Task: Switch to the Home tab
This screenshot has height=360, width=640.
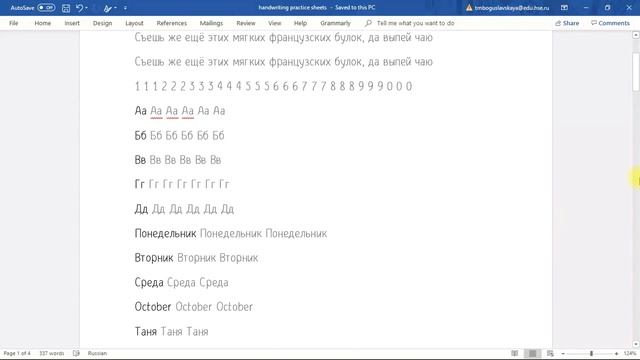Action: point(42,23)
